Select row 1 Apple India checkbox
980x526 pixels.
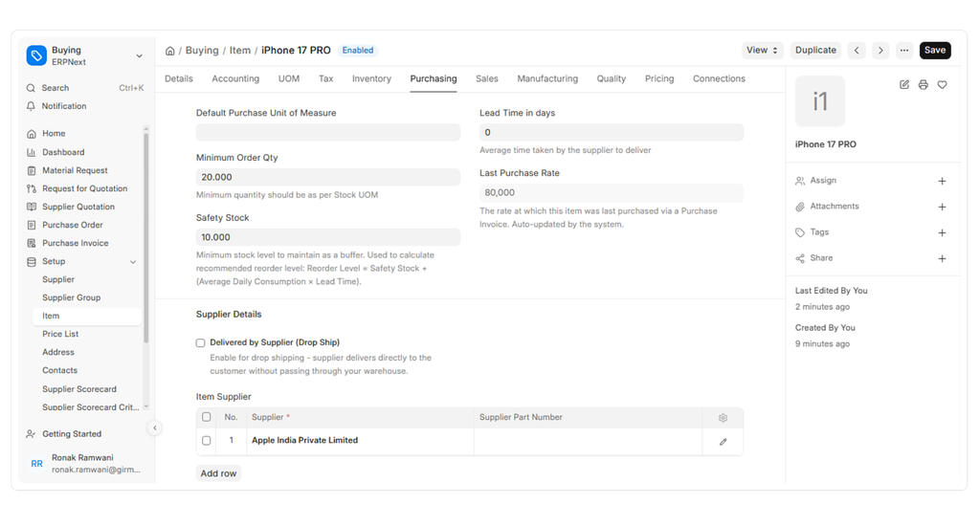click(x=207, y=441)
